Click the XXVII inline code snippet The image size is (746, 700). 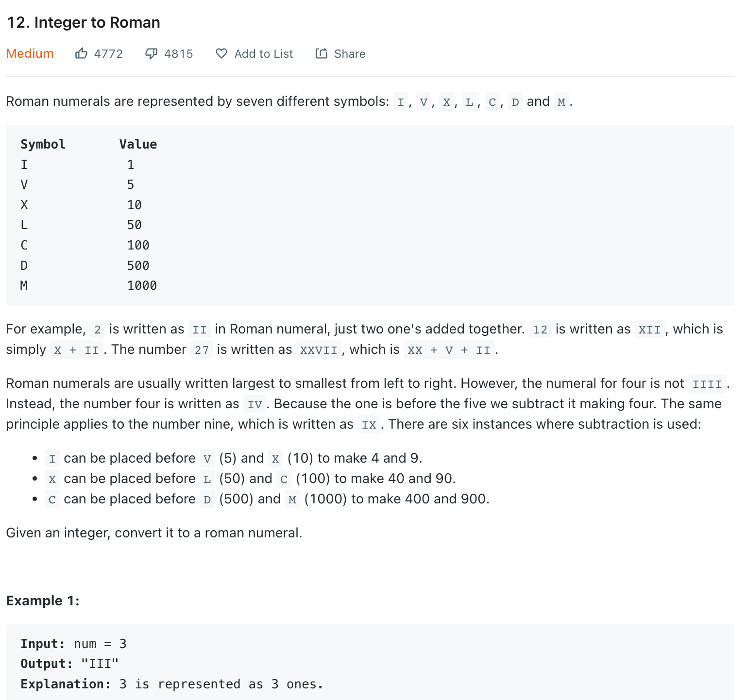[319, 350]
